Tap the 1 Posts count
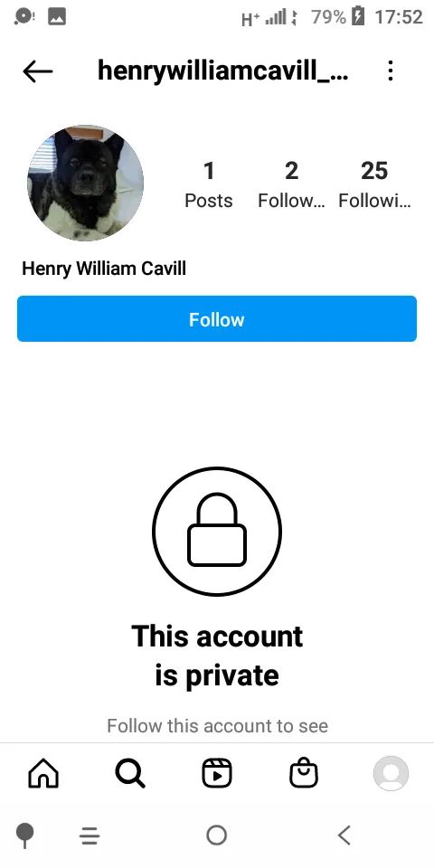 (x=209, y=184)
